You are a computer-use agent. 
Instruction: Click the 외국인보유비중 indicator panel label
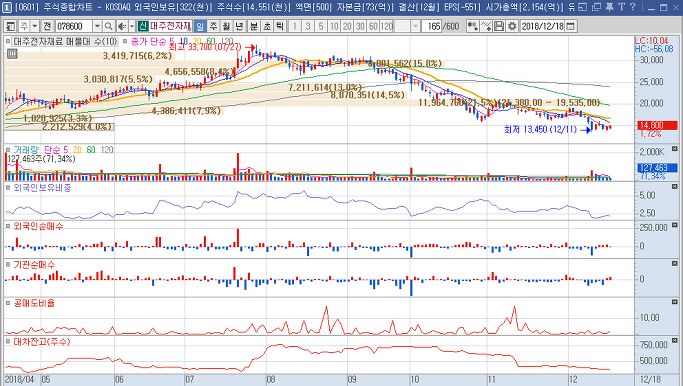click(x=42, y=188)
